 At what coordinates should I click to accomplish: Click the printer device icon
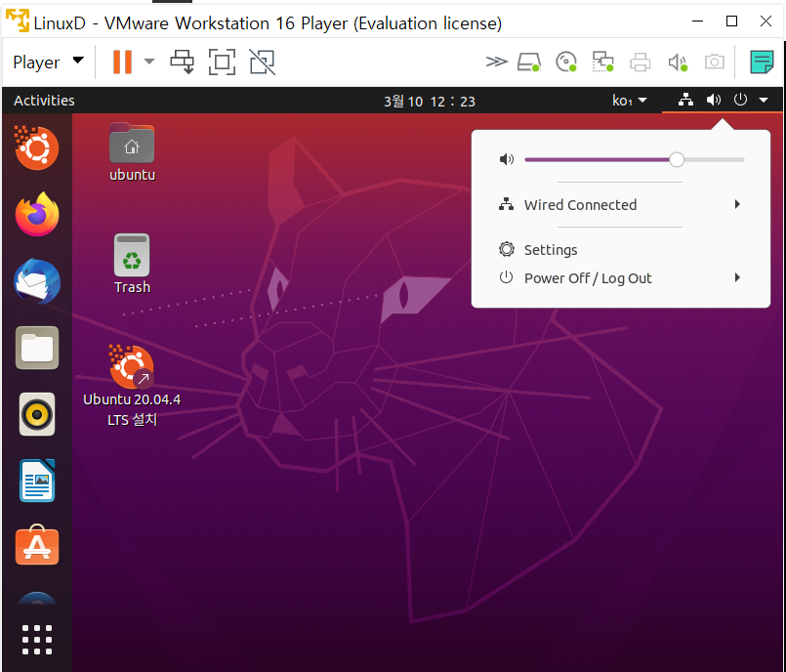coord(641,63)
